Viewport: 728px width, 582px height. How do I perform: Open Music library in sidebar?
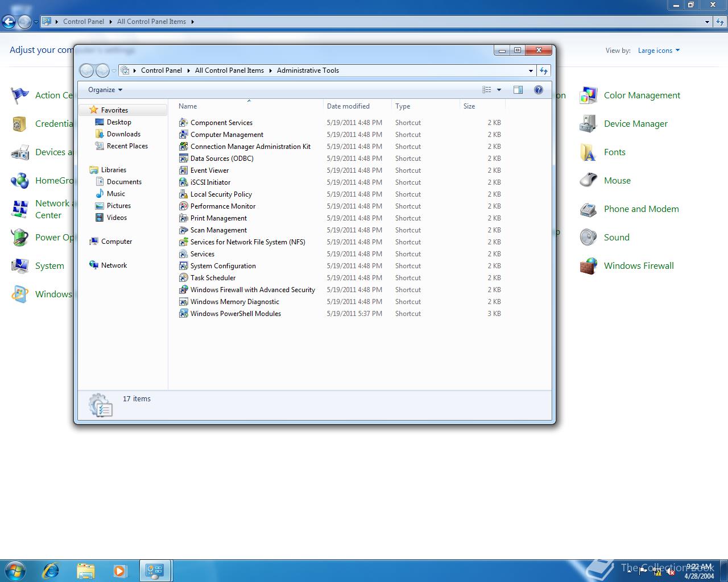[115, 194]
